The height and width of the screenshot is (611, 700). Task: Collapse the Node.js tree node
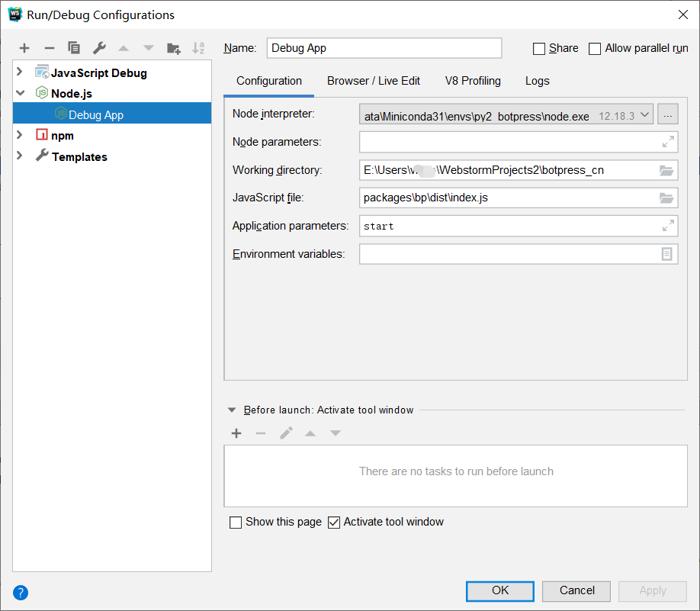20,93
